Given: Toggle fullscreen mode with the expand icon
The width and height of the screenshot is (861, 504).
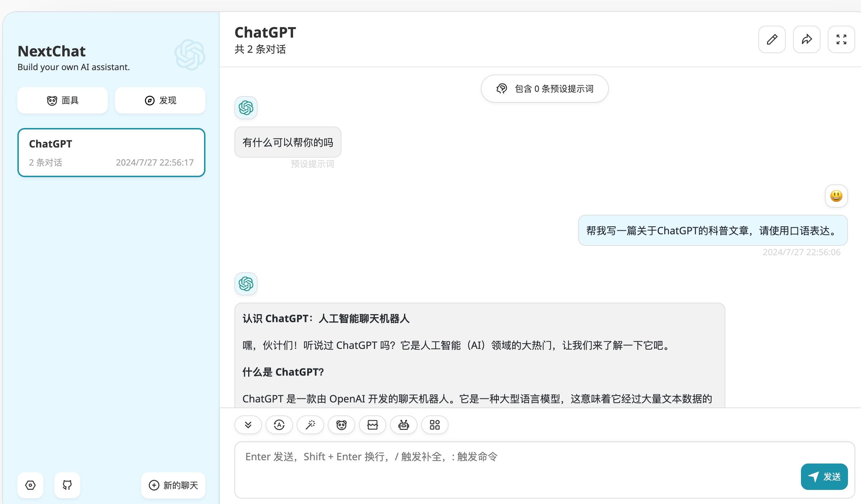Looking at the screenshot, I should coord(841,39).
